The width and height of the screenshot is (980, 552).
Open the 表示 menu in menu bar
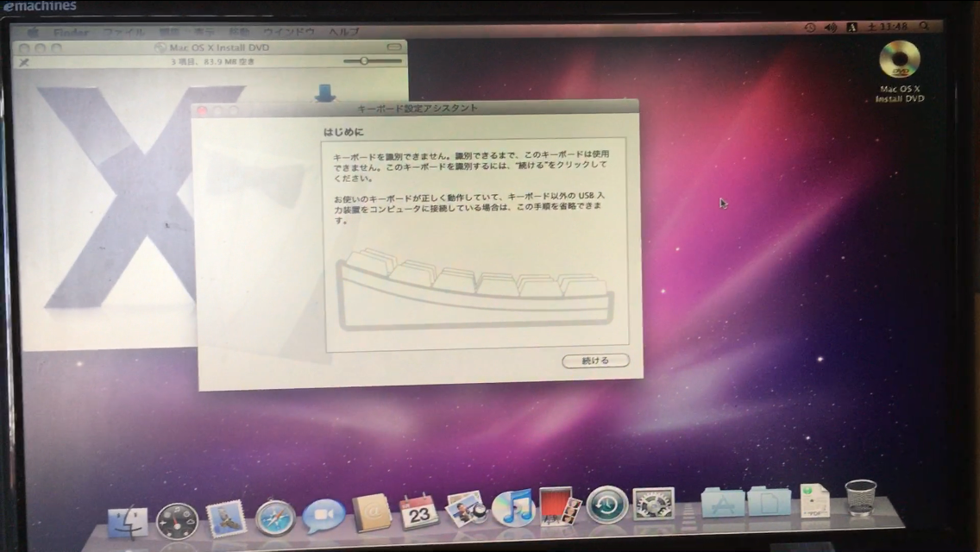(203, 32)
